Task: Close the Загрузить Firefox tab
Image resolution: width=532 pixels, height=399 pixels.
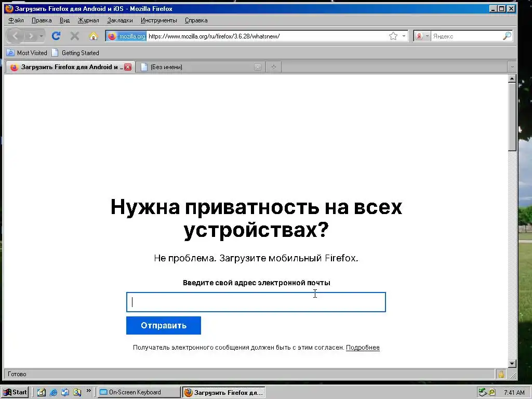Action: [x=128, y=67]
